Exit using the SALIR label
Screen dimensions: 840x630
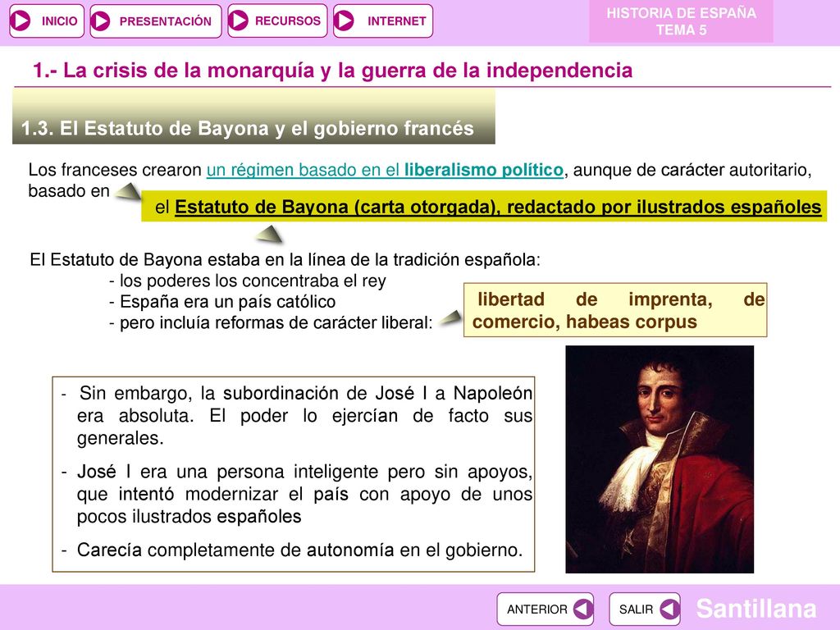[x=636, y=609]
